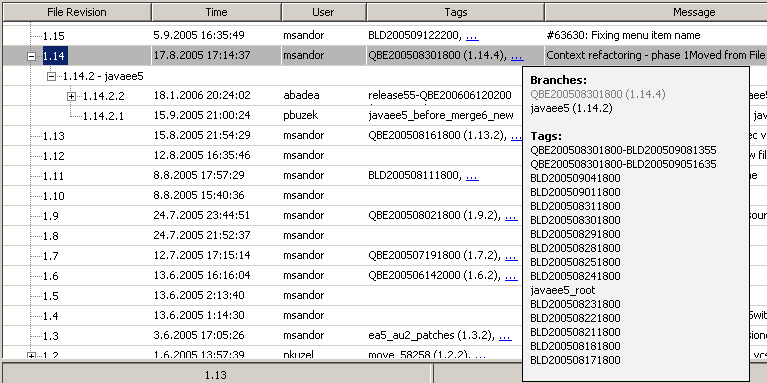The height and width of the screenshot is (383, 767).
Task: Click time 18.1.2006 20:24:02
Action: (202, 95)
